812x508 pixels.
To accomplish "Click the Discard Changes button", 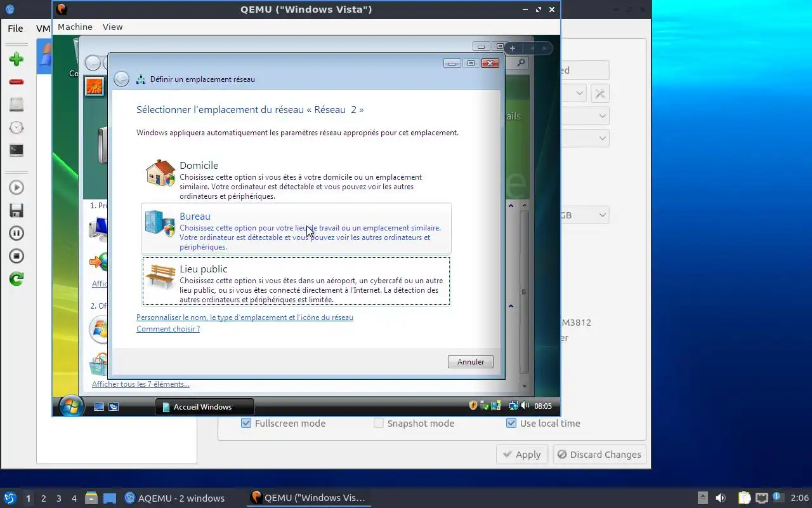I will tap(599, 455).
